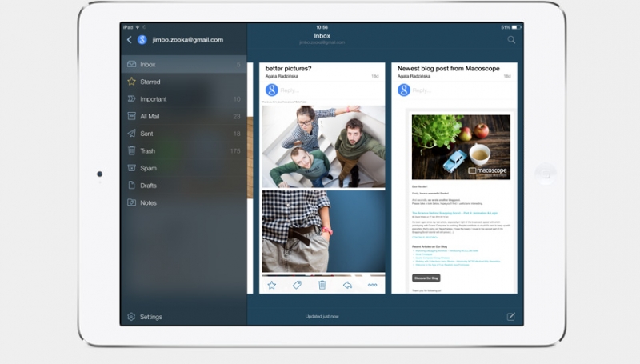Click the Notes icon in sidebar
This screenshot has height=364, width=640.
(x=131, y=202)
